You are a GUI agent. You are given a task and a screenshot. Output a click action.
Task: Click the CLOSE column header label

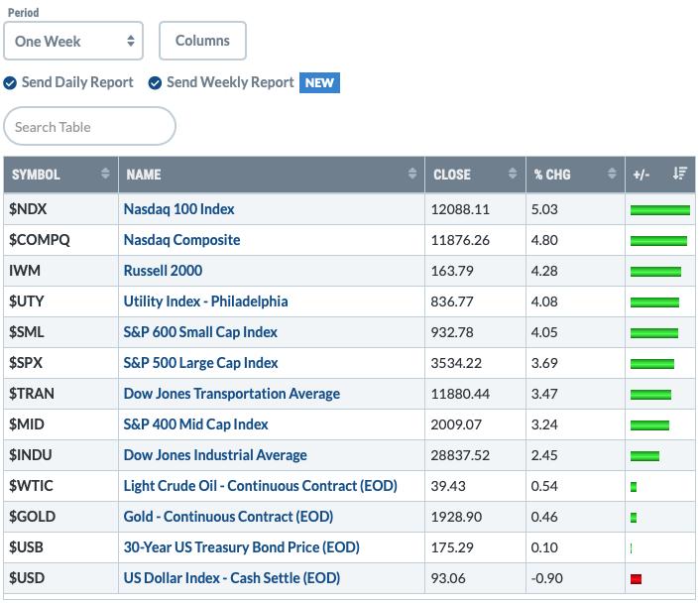(452, 175)
